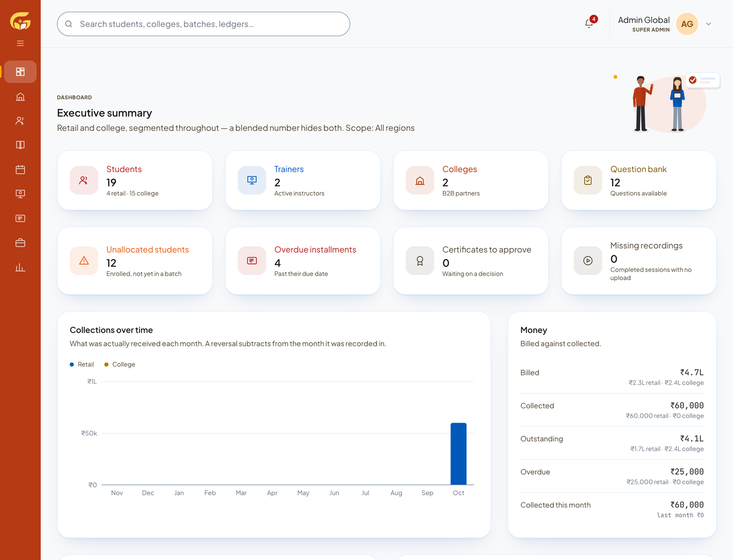Open Missing recordings card title
This screenshot has height=560, width=733.
click(646, 245)
